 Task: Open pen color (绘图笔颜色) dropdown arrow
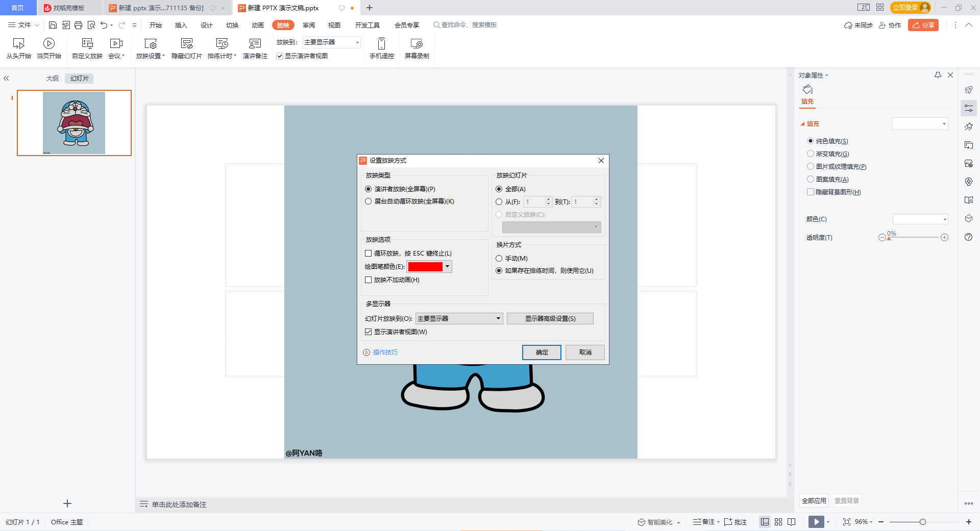coord(447,267)
